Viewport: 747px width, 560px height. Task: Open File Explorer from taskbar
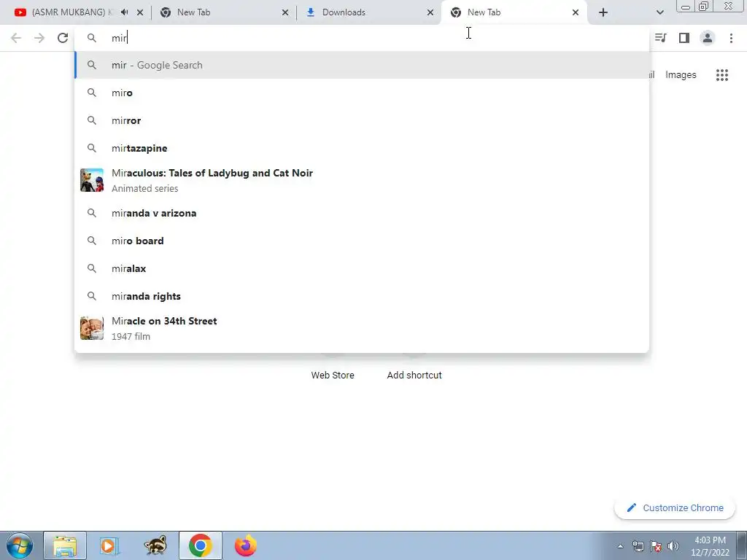click(x=65, y=545)
